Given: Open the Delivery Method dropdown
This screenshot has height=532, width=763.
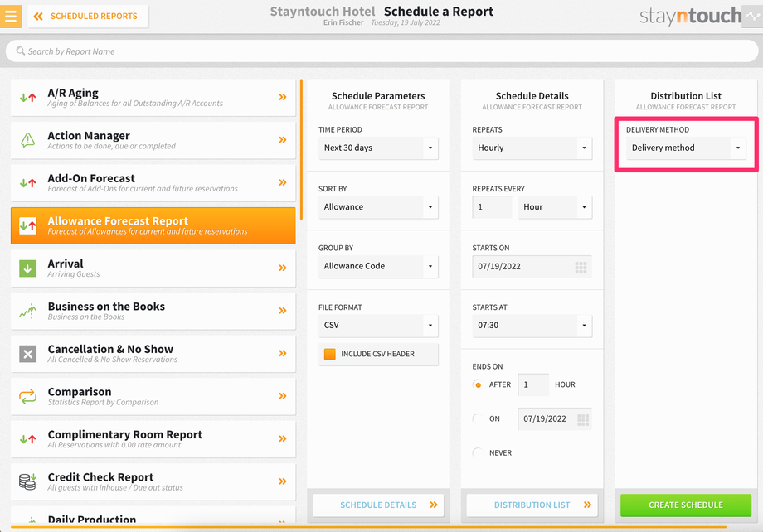Looking at the screenshot, I should pos(686,148).
